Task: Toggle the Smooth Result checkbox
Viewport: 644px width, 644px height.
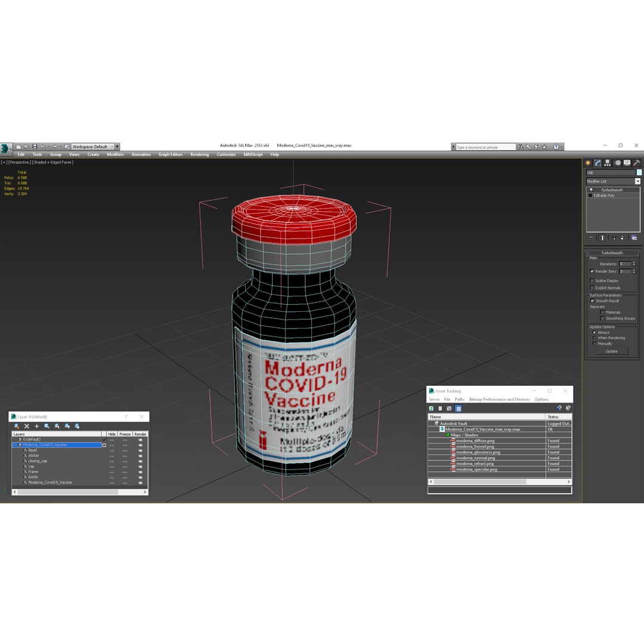Action: point(592,301)
